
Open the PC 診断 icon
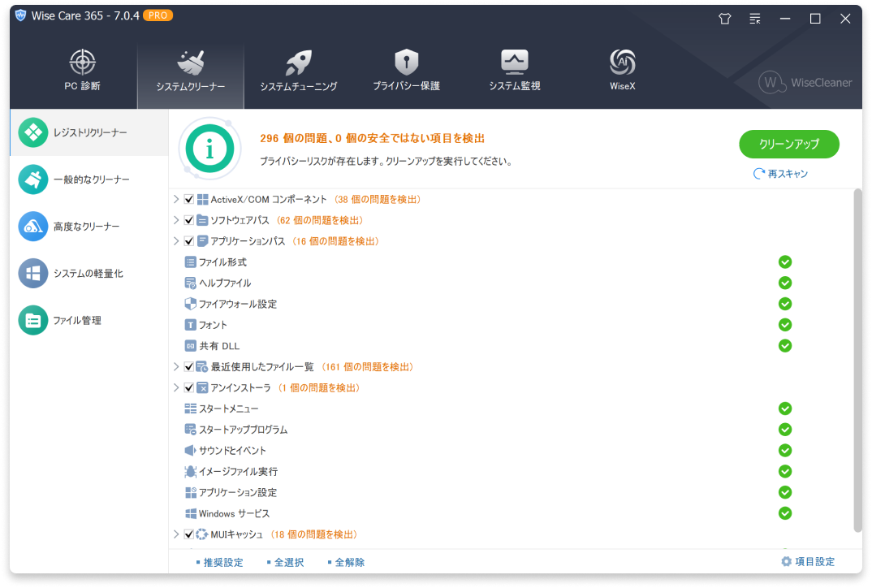pos(83,63)
